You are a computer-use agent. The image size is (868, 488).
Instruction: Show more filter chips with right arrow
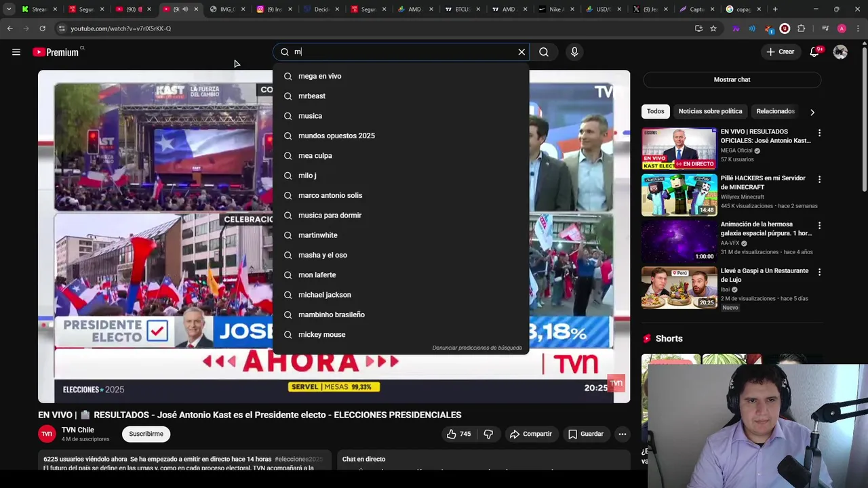[812, 112]
